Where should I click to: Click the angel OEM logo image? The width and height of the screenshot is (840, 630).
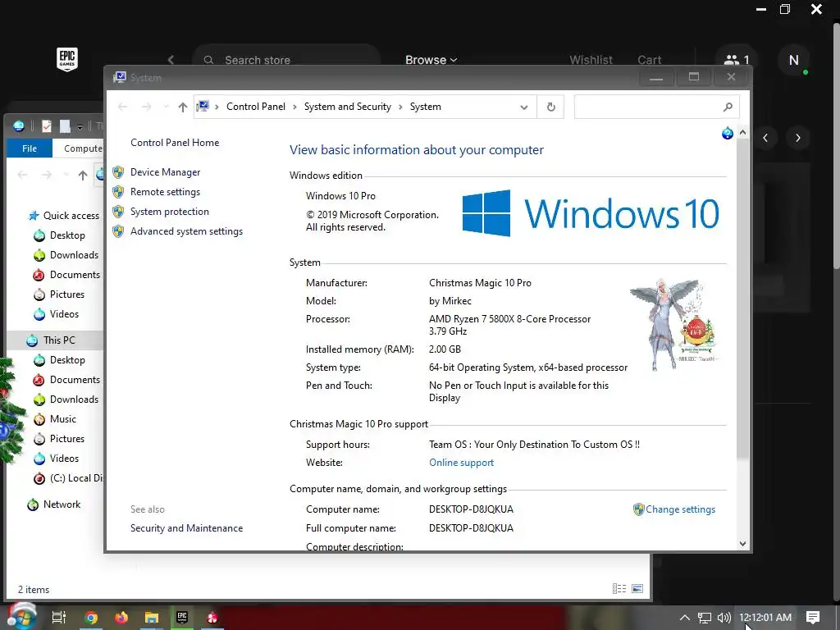[x=673, y=324]
